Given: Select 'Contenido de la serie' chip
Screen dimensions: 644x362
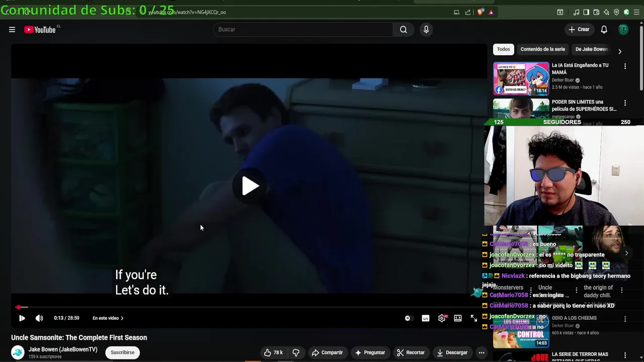Looking at the screenshot, I should click(542, 49).
